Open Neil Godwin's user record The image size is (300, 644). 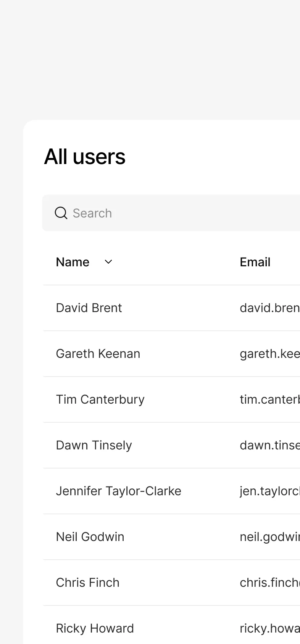point(90,537)
